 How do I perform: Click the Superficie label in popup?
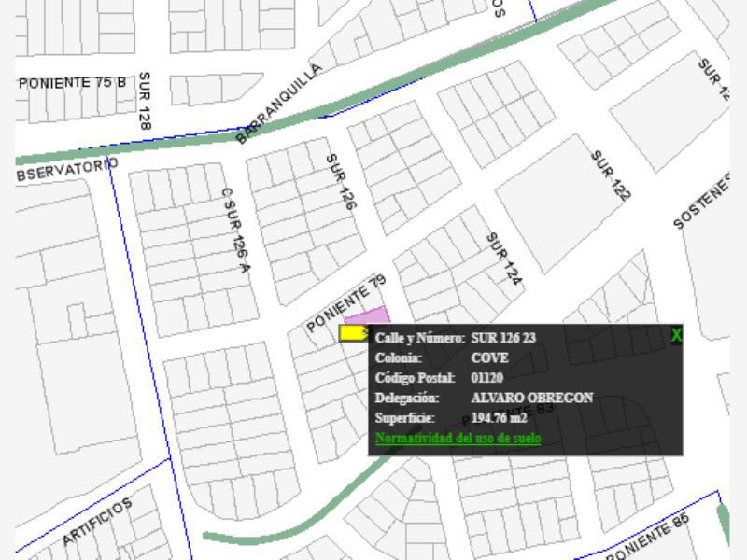[x=404, y=417]
